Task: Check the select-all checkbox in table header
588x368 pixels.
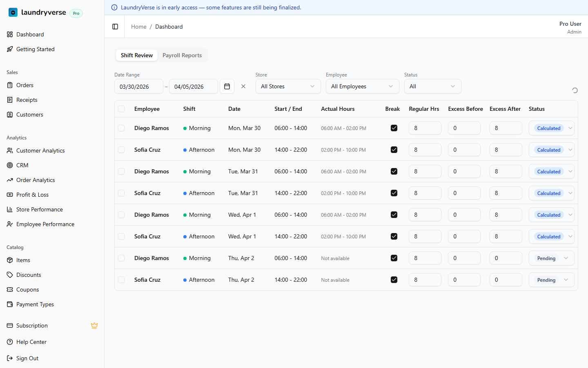Action: tap(121, 109)
